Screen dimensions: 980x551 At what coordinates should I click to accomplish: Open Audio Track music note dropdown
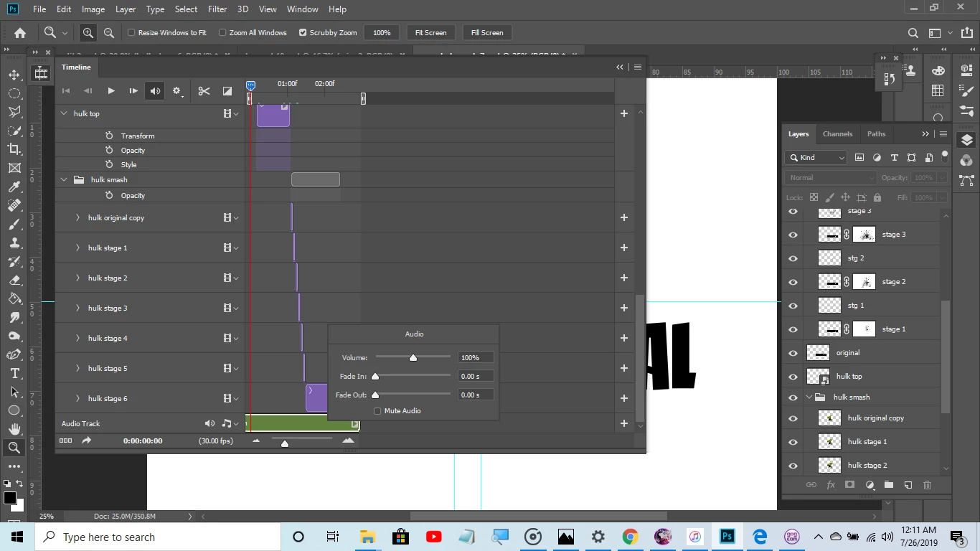coord(230,423)
